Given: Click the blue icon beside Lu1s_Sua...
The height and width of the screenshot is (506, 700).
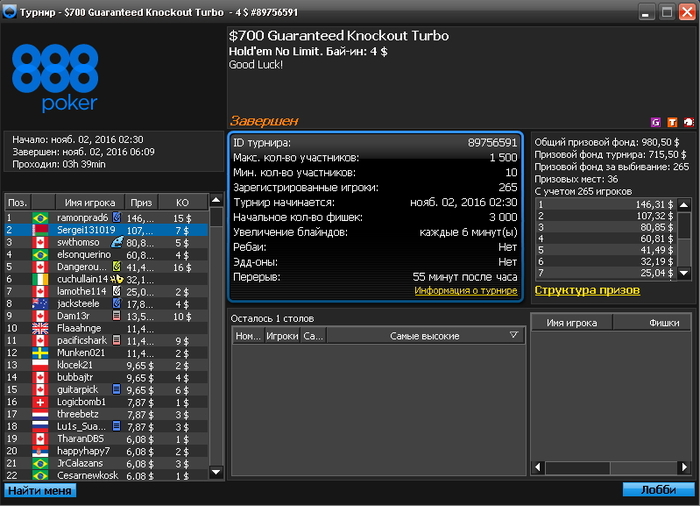Looking at the screenshot, I should pyautogui.click(x=117, y=426).
